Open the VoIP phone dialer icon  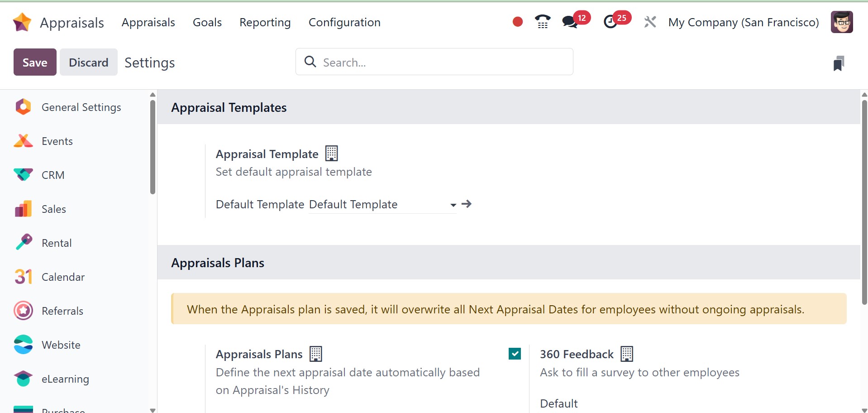point(542,22)
